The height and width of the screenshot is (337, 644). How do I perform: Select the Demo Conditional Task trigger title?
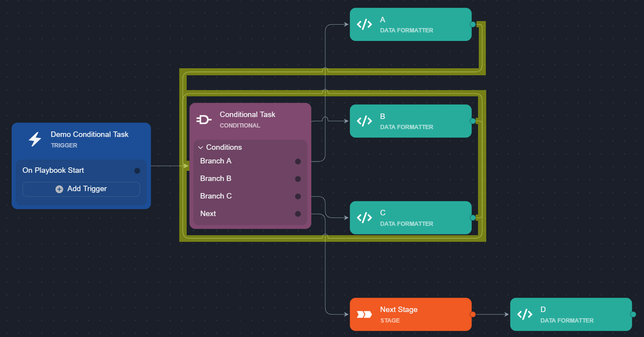coord(89,135)
